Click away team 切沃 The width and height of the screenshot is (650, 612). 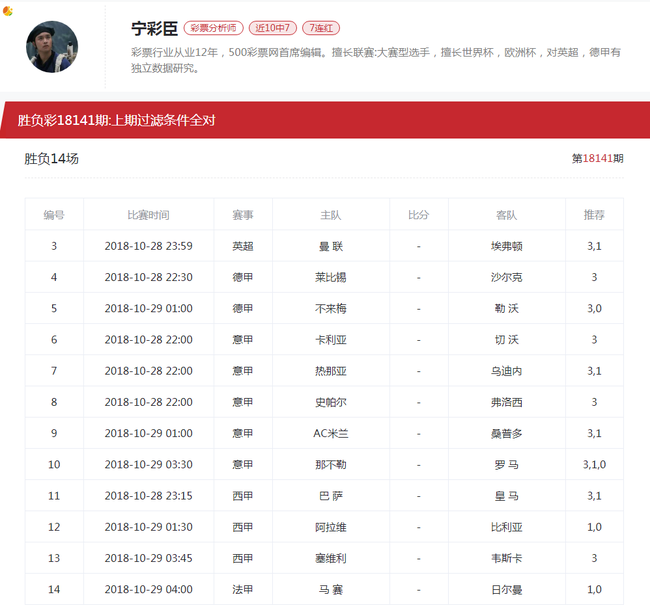click(506, 340)
